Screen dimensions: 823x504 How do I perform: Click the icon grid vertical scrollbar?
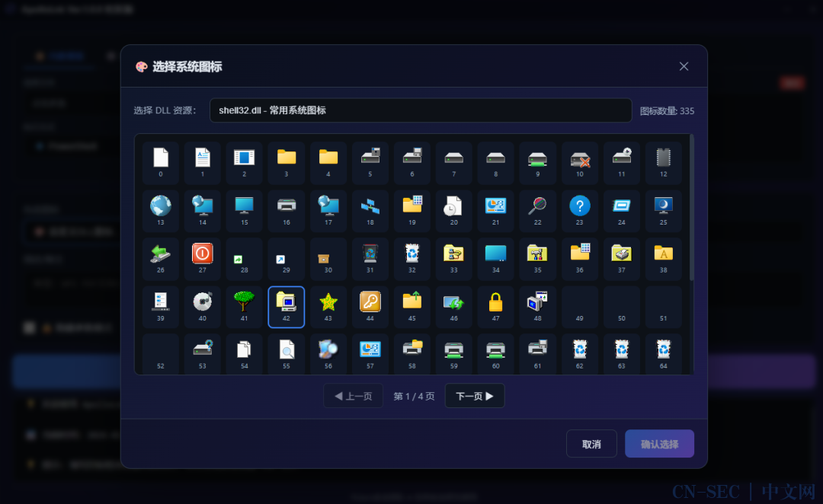click(x=692, y=208)
